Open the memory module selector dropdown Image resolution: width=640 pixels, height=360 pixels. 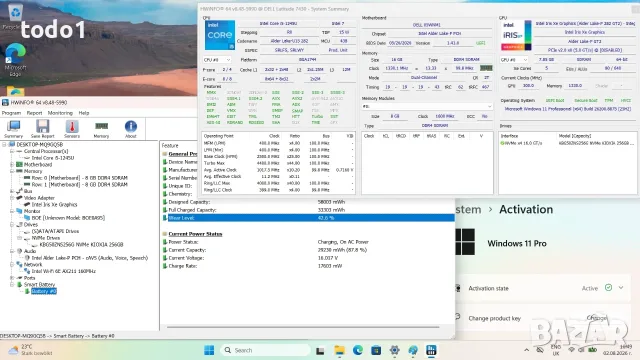pyautogui.click(x=427, y=106)
